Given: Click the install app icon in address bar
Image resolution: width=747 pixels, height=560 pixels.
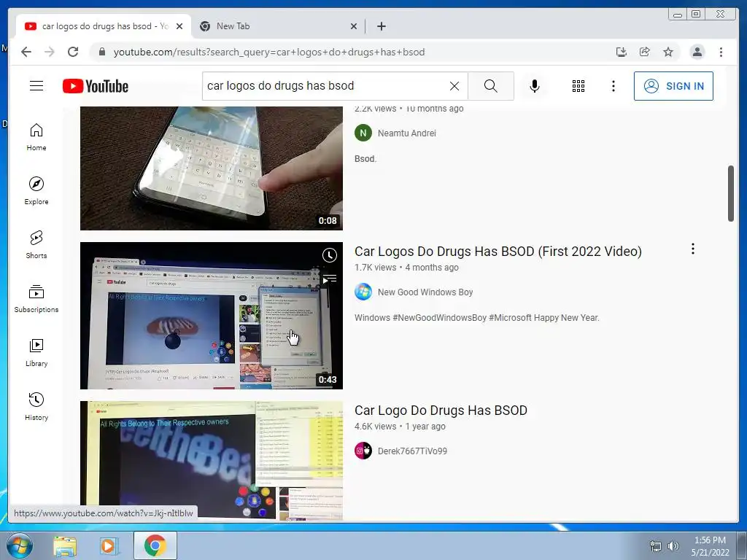Looking at the screenshot, I should pos(622,52).
